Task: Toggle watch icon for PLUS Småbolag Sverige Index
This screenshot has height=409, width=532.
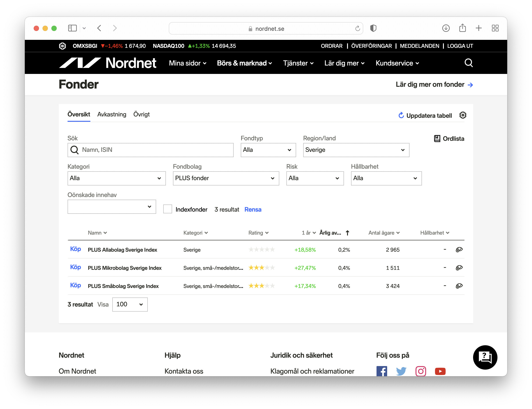Action: (459, 286)
